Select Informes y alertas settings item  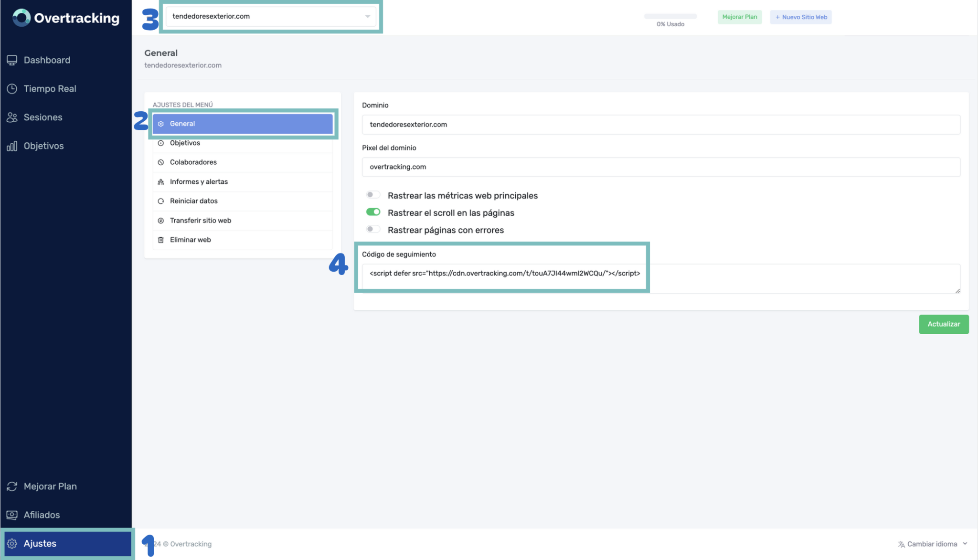click(243, 182)
